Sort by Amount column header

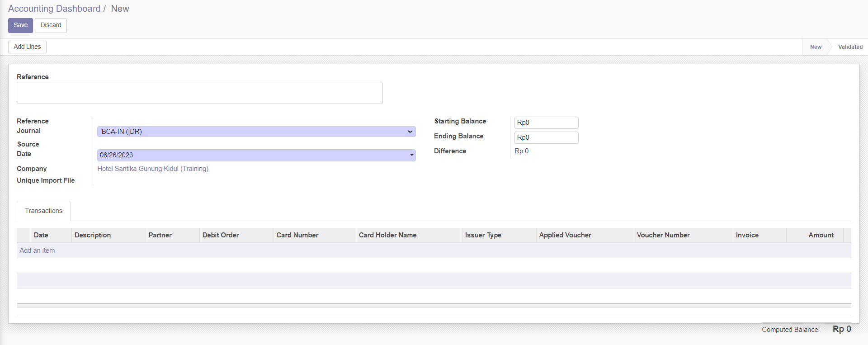(x=815, y=235)
